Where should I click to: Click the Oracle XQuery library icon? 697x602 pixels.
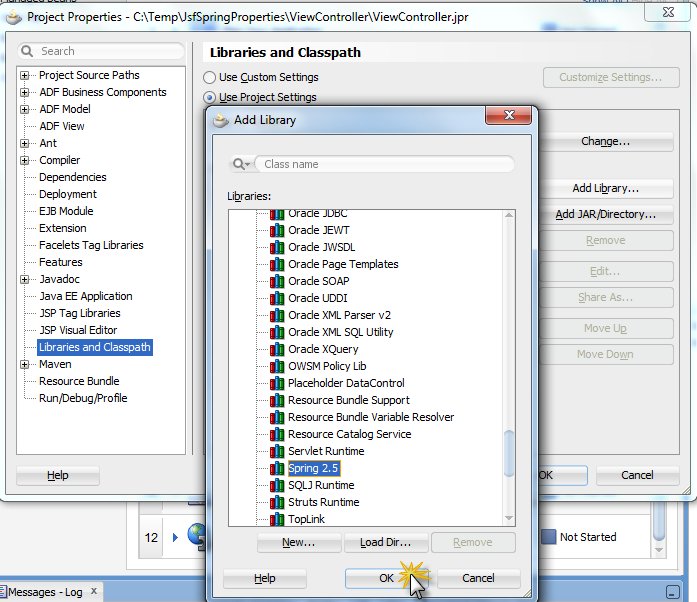point(277,349)
